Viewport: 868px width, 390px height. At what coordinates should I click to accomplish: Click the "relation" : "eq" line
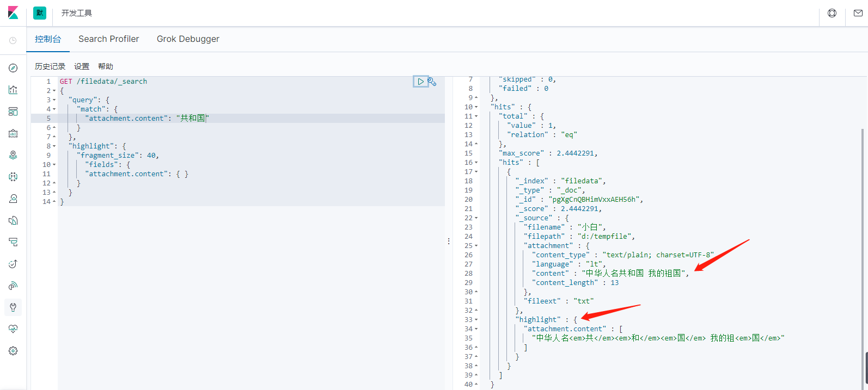[542, 135]
